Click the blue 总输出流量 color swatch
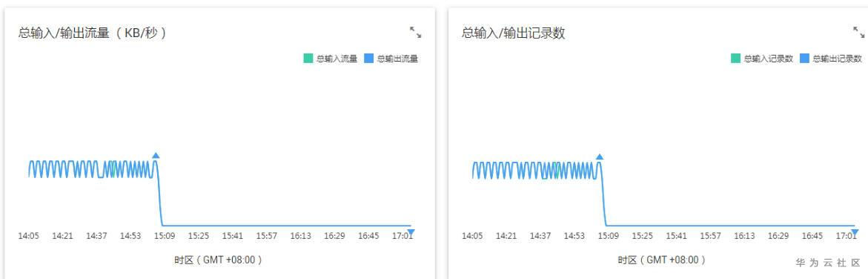Screen dimensions: 868x279 click(369, 58)
